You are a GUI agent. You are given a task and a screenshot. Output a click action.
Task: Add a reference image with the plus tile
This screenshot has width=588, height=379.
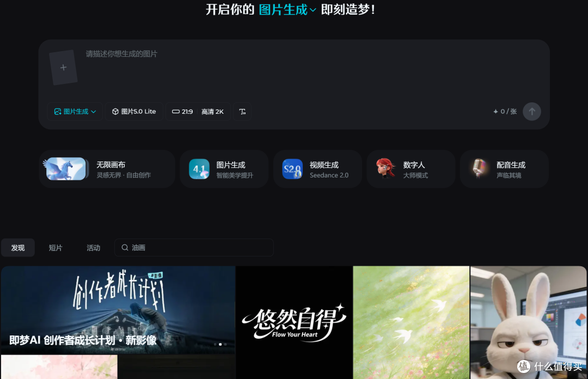click(63, 68)
